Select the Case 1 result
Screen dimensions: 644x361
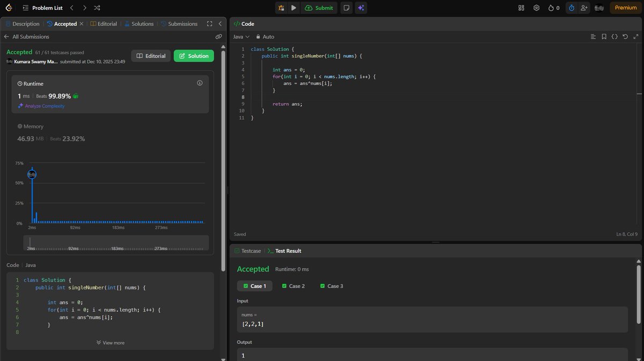click(255, 286)
